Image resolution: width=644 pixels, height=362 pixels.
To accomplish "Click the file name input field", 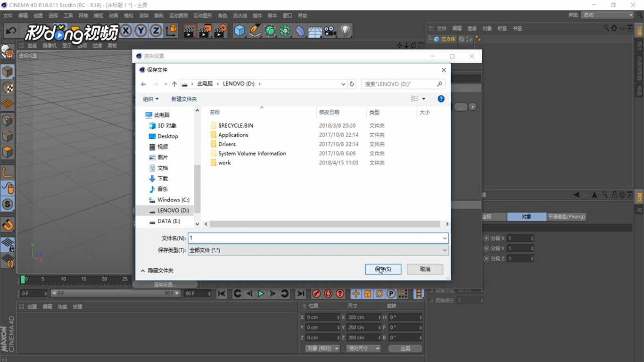I will pos(315,239).
